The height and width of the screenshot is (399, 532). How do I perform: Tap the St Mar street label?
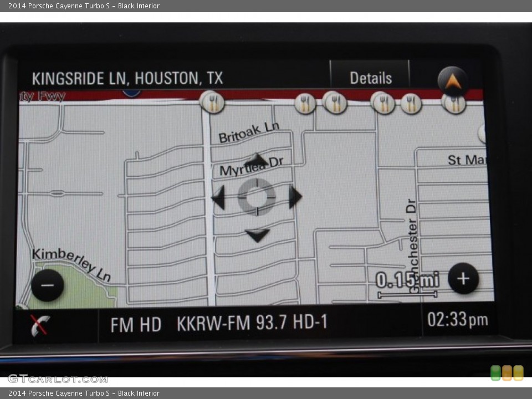click(x=467, y=160)
